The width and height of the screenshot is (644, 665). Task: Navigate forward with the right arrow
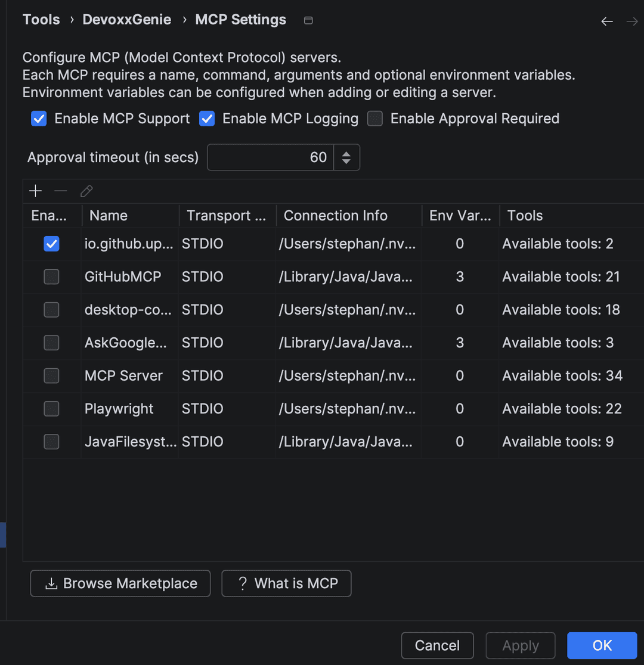632,21
